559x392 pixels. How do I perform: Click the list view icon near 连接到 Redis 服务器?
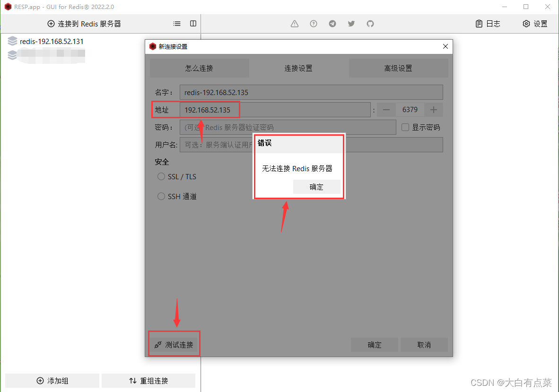pyautogui.click(x=176, y=23)
